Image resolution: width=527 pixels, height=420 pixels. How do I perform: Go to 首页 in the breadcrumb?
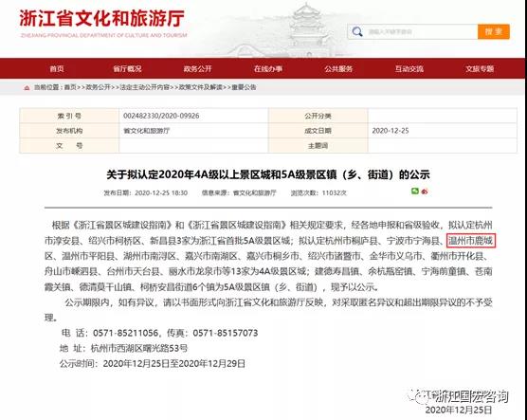[70, 87]
